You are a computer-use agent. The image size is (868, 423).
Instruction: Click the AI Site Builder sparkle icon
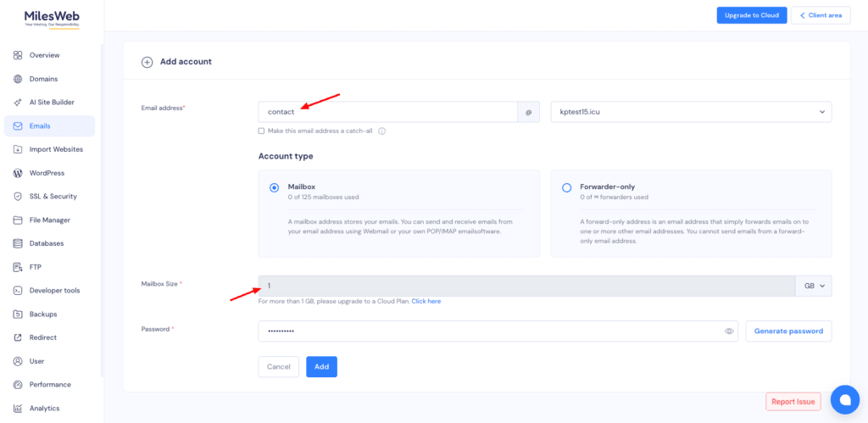[x=18, y=103]
